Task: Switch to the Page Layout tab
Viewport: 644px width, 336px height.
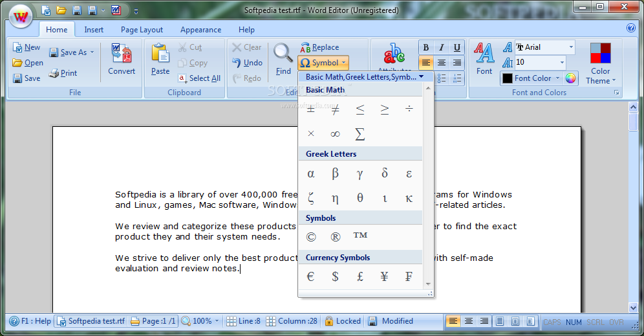Action: (142, 30)
